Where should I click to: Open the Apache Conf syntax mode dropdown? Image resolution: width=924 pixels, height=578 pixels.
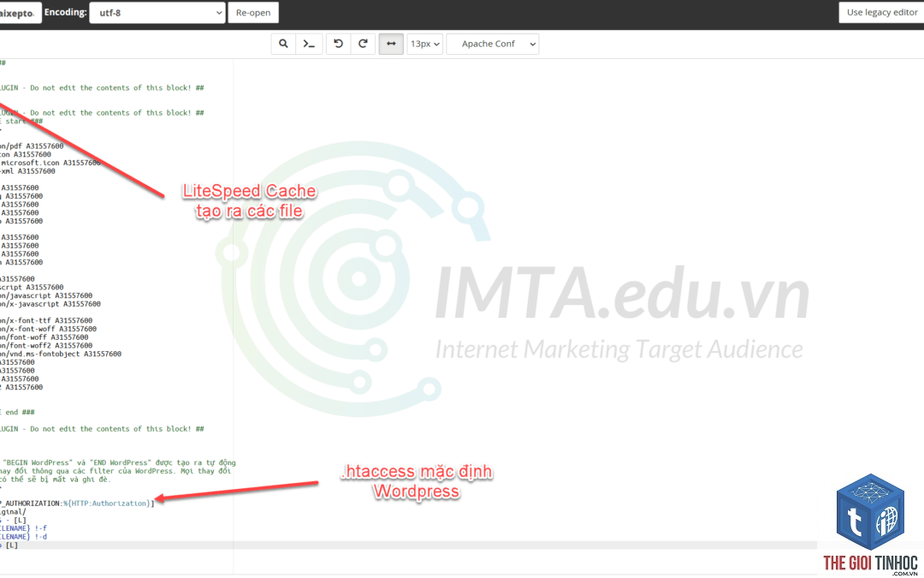493,44
